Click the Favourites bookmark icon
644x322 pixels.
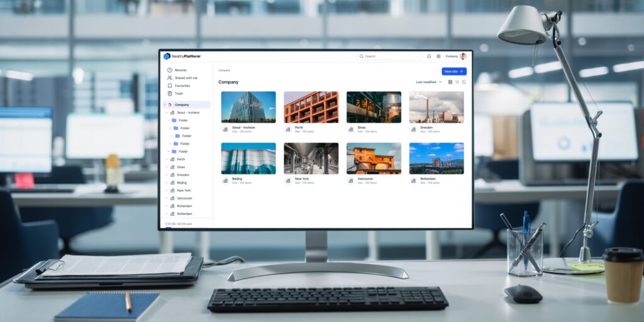tap(170, 86)
